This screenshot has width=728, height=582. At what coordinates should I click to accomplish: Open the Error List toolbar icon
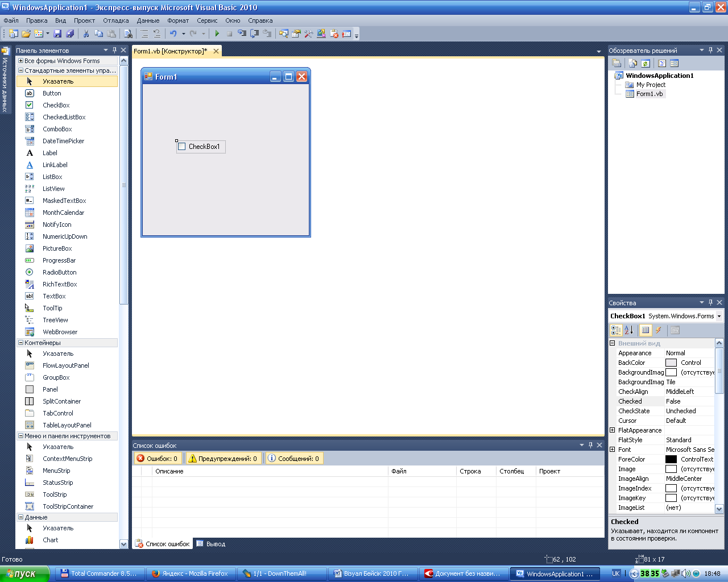(334, 34)
